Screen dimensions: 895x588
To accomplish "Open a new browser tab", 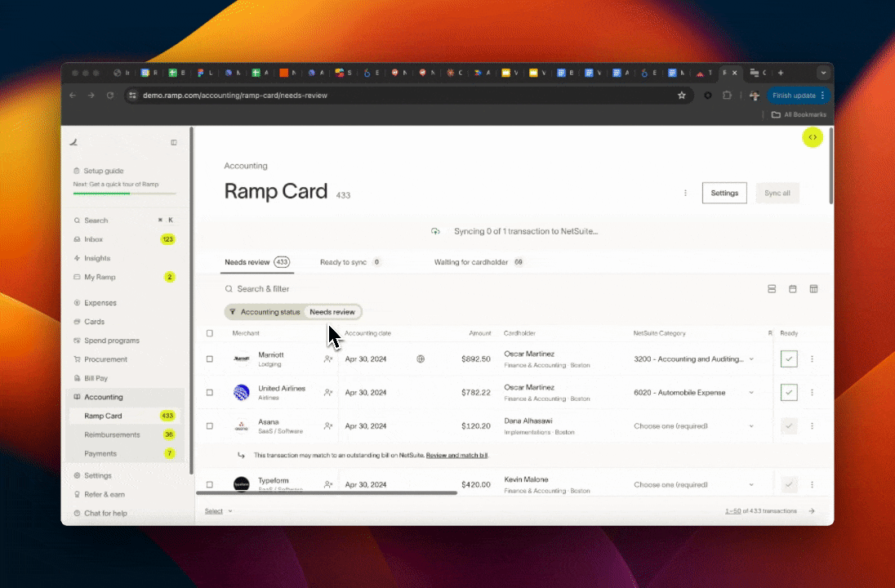I will (781, 73).
